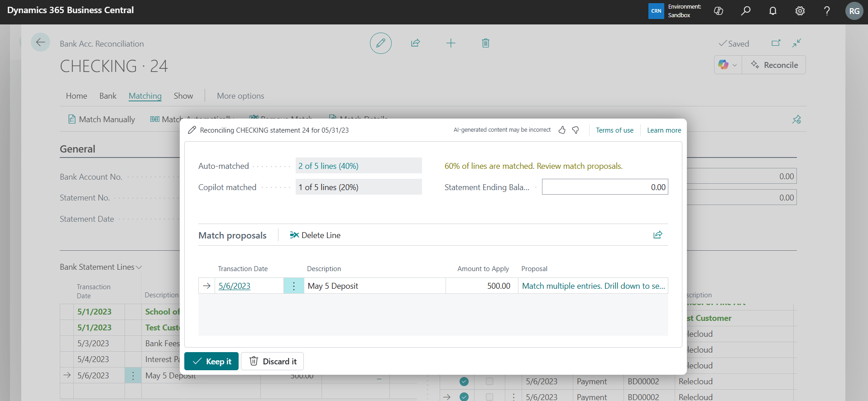Toggle green check on first 5/6/2023 Payment row
Image resolution: width=868 pixels, height=401 pixels.
pyautogui.click(x=464, y=382)
